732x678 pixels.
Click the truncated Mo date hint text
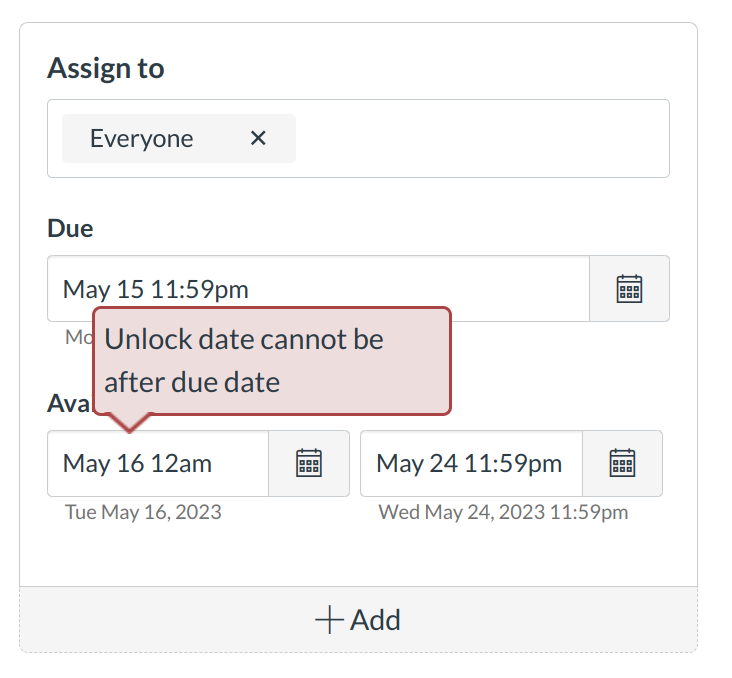(78, 337)
